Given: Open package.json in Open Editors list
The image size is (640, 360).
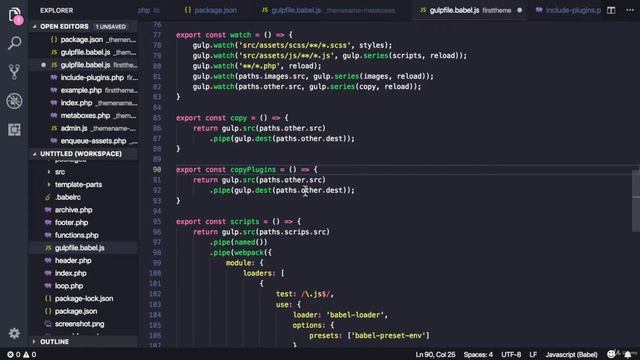Looking at the screenshot, I should tap(84, 40).
